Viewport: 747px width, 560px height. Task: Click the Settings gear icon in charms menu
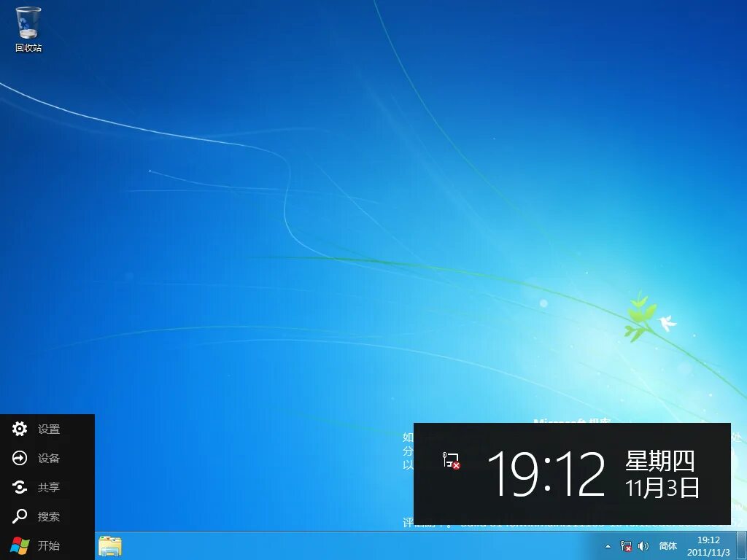pyautogui.click(x=20, y=429)
